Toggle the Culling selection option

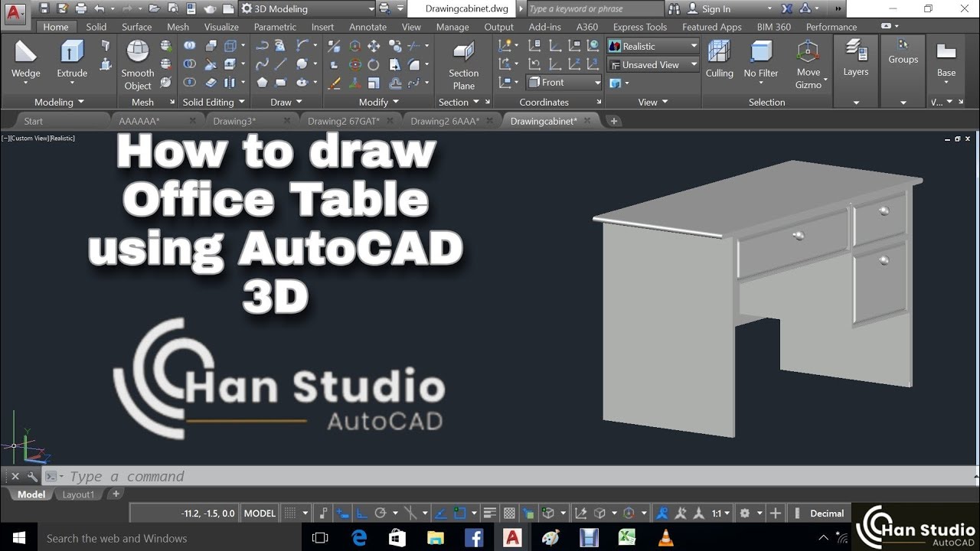(x=719, y=60)
